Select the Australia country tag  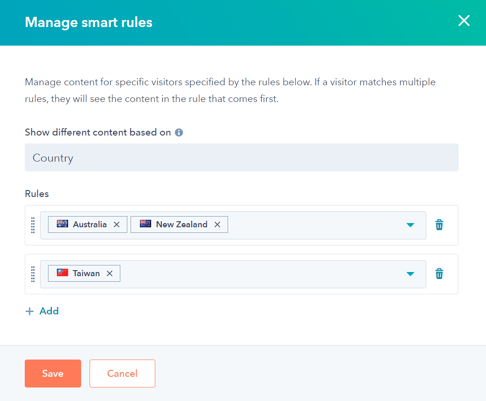(x=88, y=225)
